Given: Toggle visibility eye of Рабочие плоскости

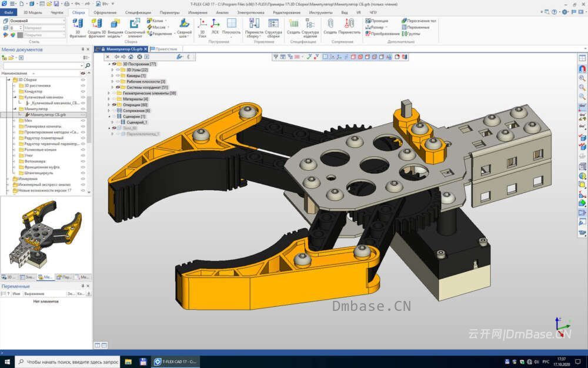Looking at the screenshot, I should pos(118,81).
